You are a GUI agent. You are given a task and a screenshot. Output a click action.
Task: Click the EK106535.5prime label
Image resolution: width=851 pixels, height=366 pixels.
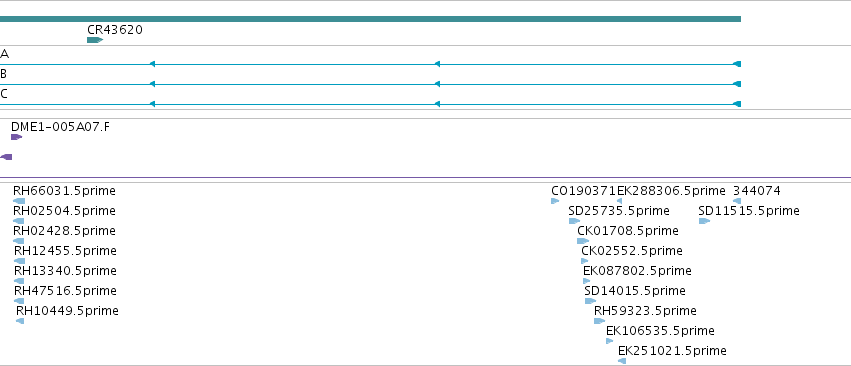(x=661, y=331)
